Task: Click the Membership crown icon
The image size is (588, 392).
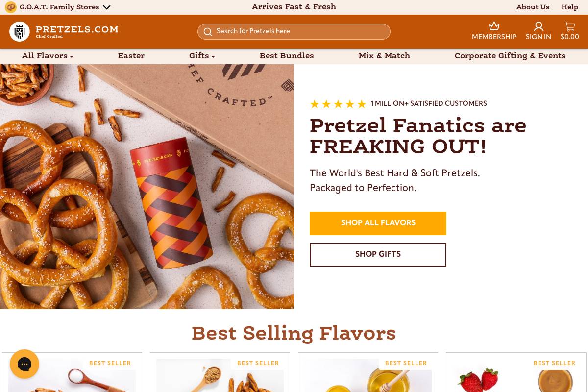Action: pos(494,26)
